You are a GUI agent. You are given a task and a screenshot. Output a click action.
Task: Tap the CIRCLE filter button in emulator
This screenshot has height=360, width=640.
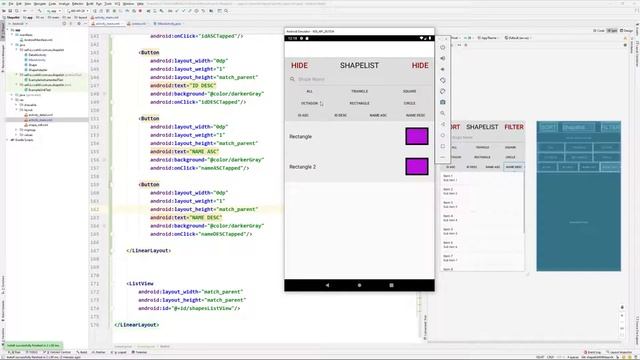pos(409,103)
